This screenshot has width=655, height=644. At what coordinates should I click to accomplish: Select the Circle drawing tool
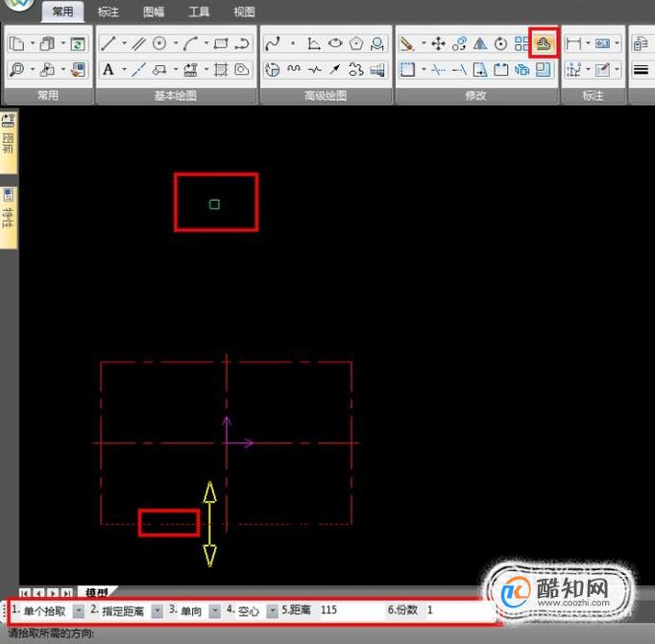pyautogui.click(x=159, y=43)
